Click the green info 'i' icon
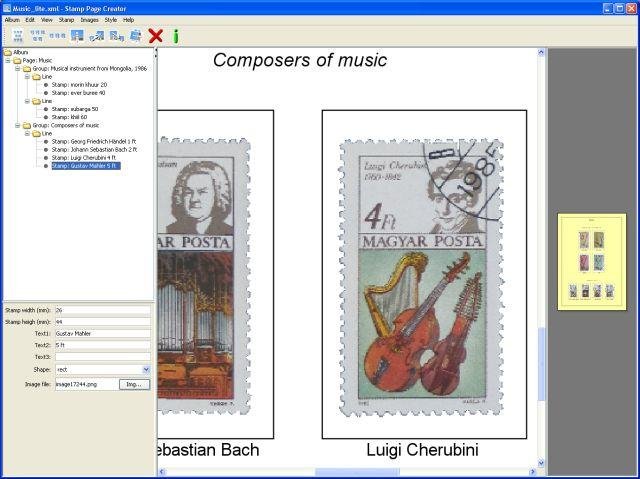 (x=176, y=36)
